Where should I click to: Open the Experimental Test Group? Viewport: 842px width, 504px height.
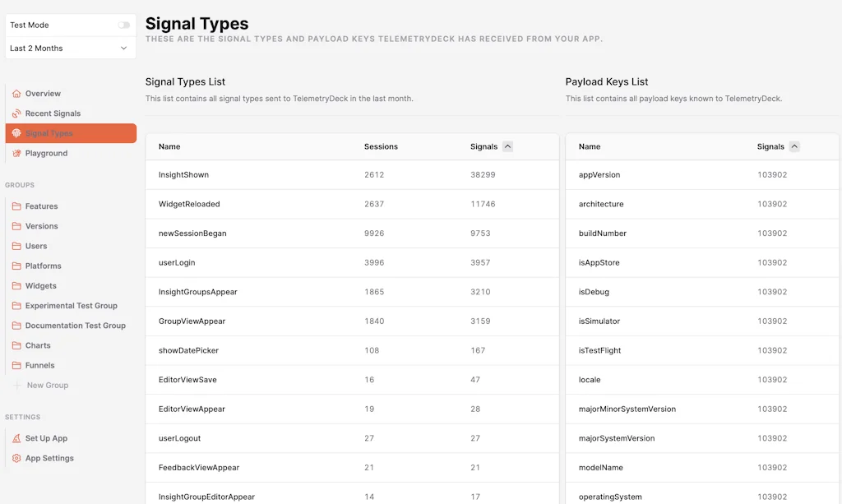tap(72, 306)
